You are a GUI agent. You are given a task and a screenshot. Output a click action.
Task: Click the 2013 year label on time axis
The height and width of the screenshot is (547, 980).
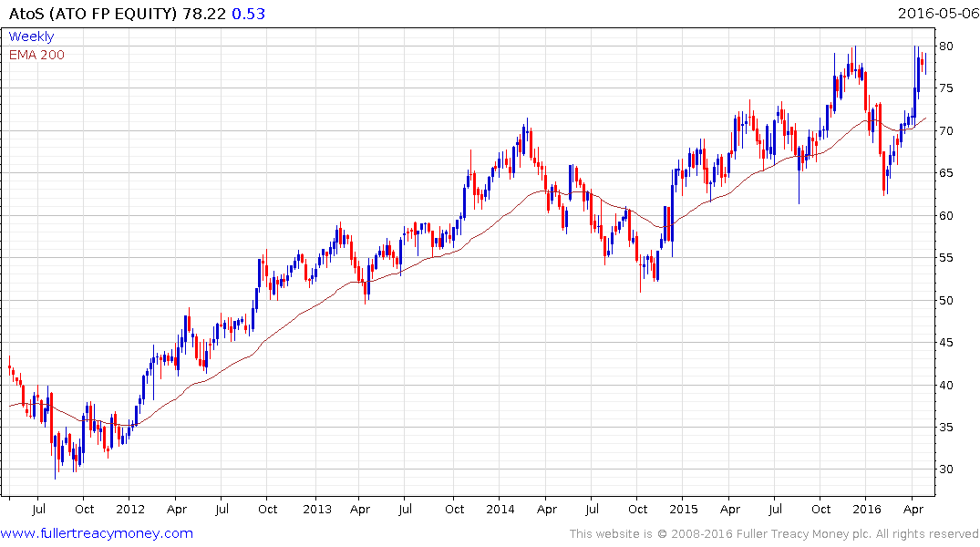tap(317, 509)
